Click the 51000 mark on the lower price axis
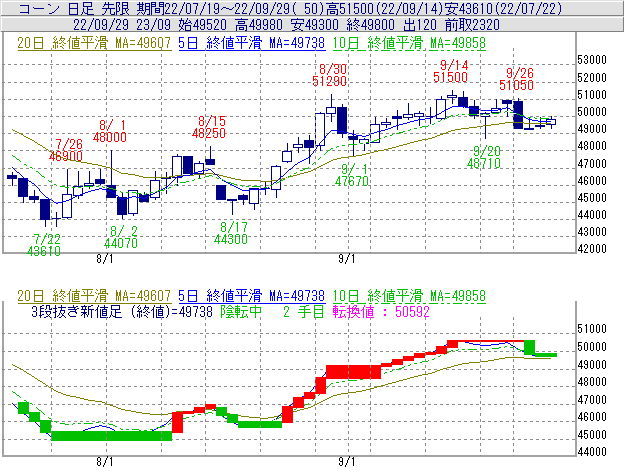Screen dimensions: 624x475 592,329
